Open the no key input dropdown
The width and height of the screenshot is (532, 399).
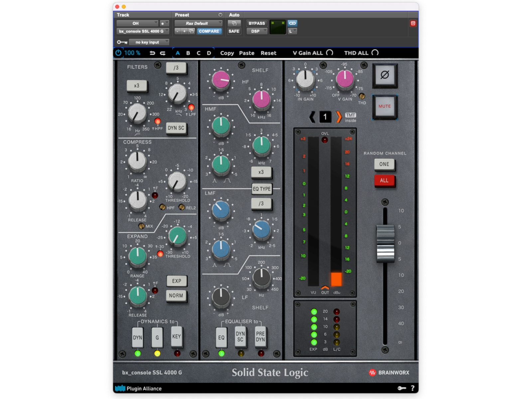click(x=149, y=42)
